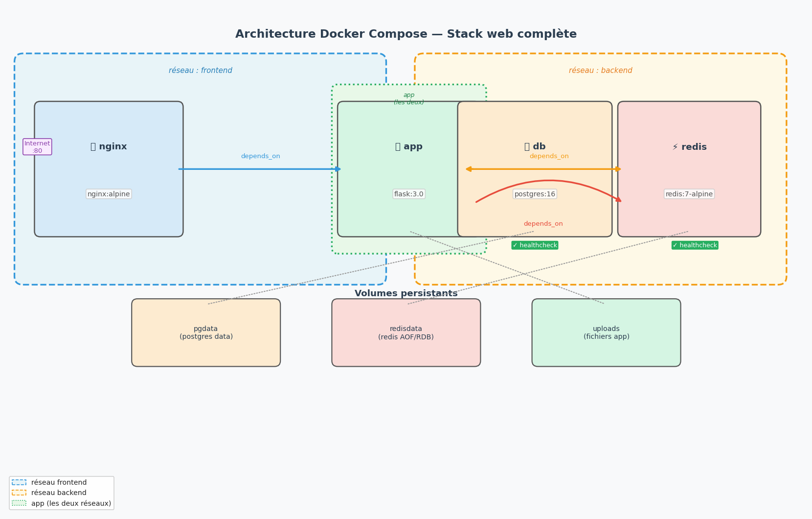Open the uploads volume box
The image size is (812, 519).
606,333
